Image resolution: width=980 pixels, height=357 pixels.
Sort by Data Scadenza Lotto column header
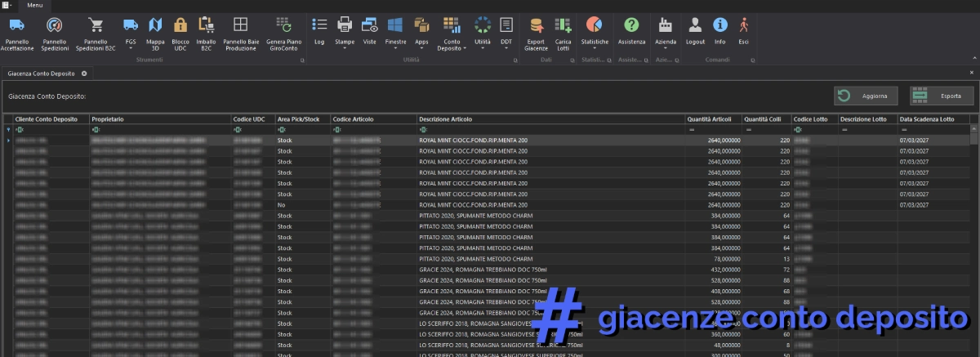coord(933,119)
